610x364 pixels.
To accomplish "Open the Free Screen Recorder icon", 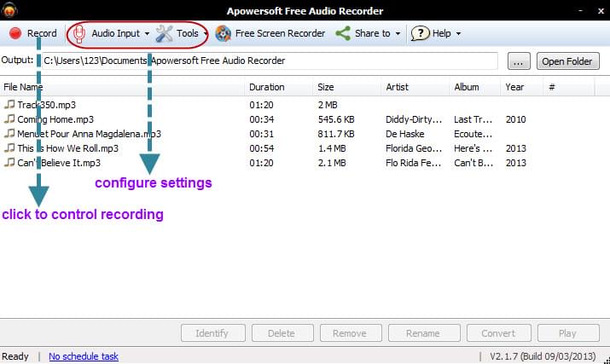I will pos(224,34).
